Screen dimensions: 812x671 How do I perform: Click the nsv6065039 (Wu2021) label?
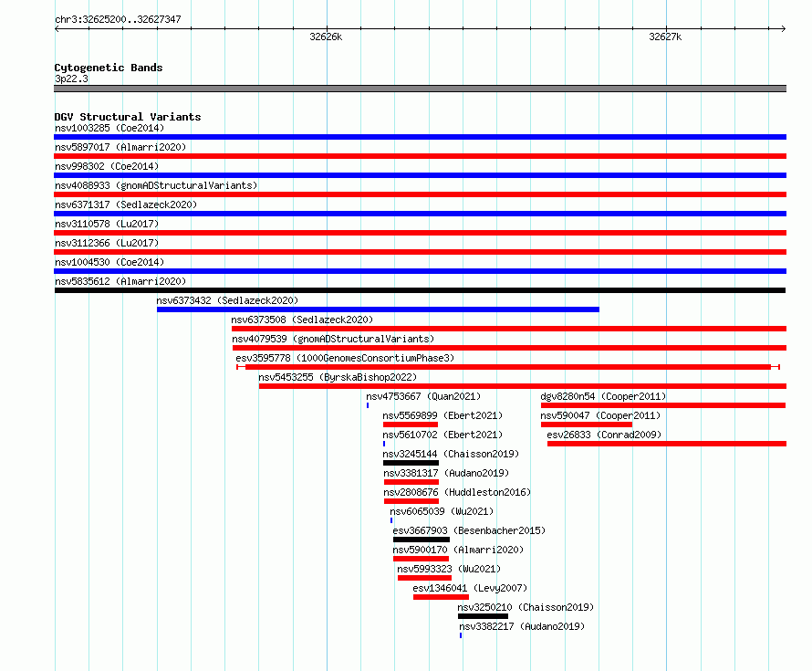[442, 511]
